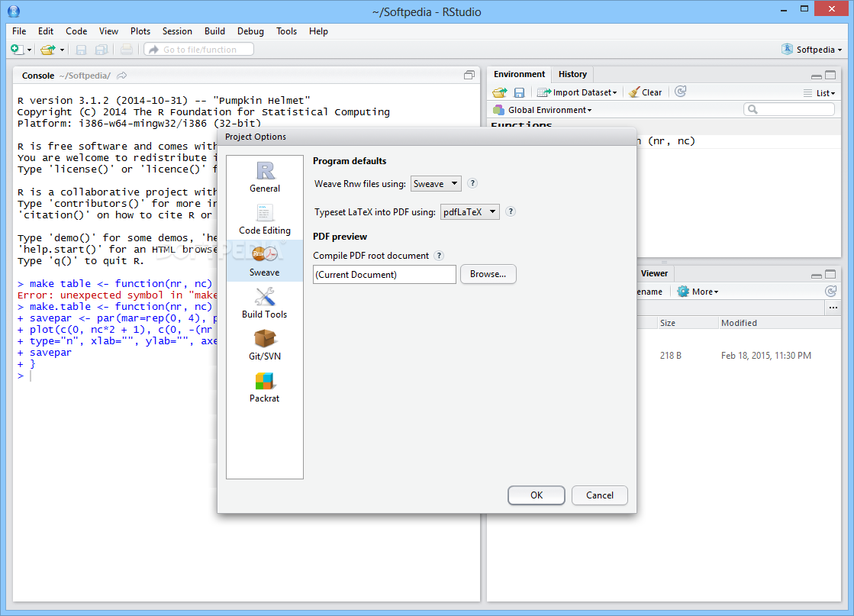The image size is (854, 616).
Task: Open the List view dropdown
Action: tap(819, 93)
